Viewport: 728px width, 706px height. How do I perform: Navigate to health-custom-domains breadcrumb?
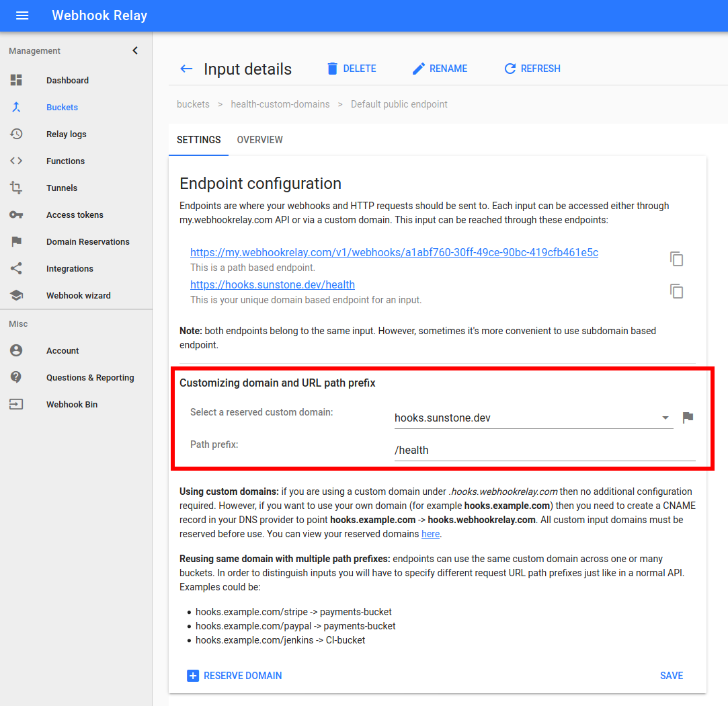pyautogui.click(x=280, y=104)
